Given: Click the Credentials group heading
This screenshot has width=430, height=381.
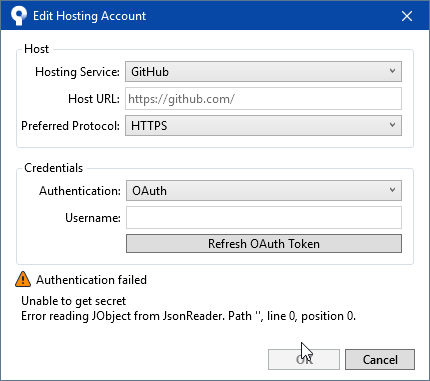Looking at the screenshot, I should 53,168.
